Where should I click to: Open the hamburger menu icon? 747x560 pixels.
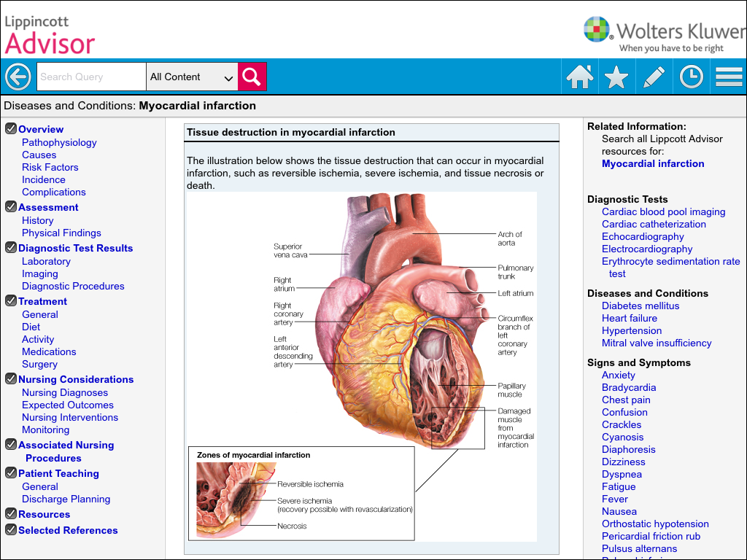coord(729,77)
